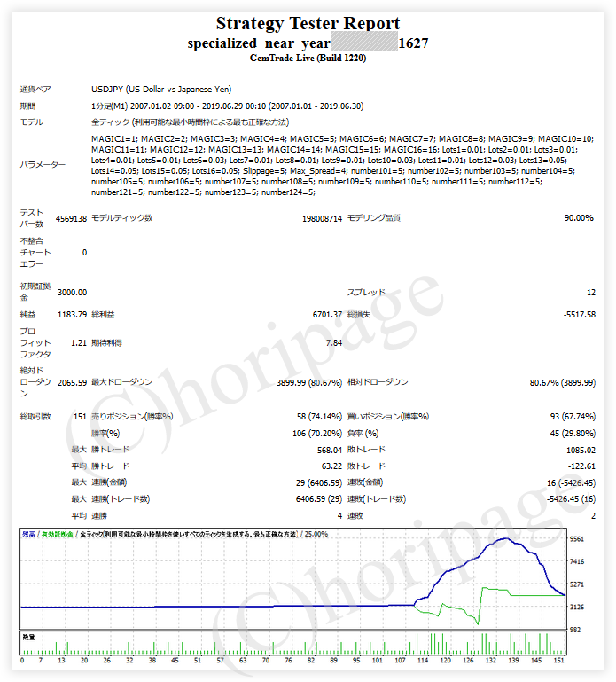Viewport: 616px width, 682px height.
Task: Click the loss rate value "45 (29.80%)"
Action: point(573,434)
